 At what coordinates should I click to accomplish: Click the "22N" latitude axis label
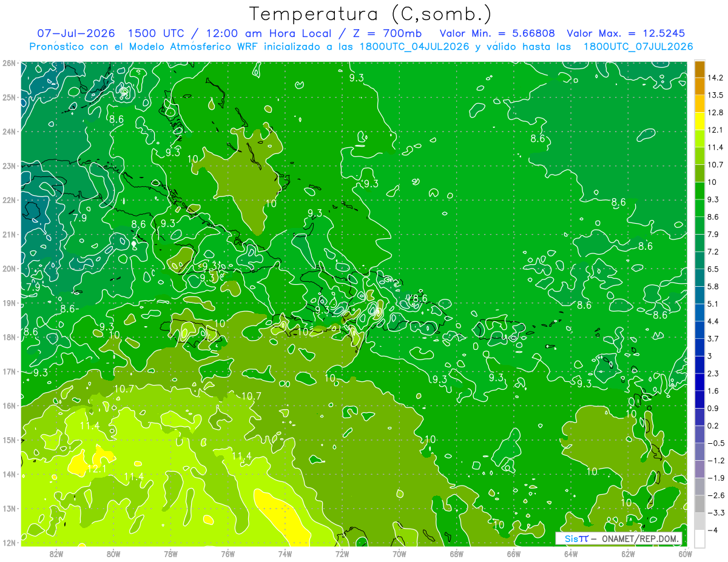point(8,200)
